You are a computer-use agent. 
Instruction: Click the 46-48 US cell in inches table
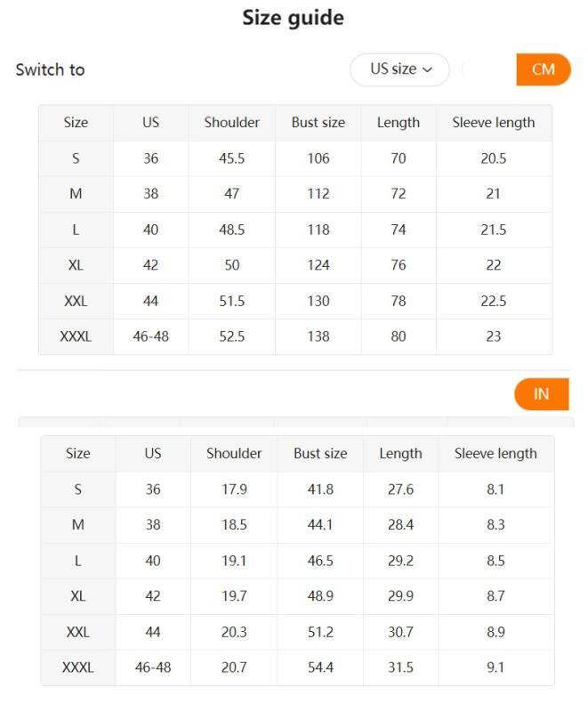point(153,667)
